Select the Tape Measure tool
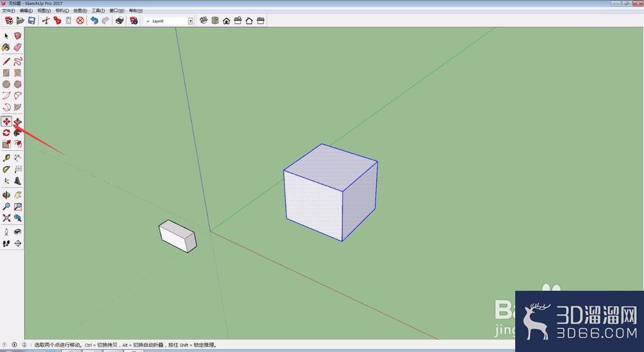Viewport: 644px width, 352px height. 6,158
